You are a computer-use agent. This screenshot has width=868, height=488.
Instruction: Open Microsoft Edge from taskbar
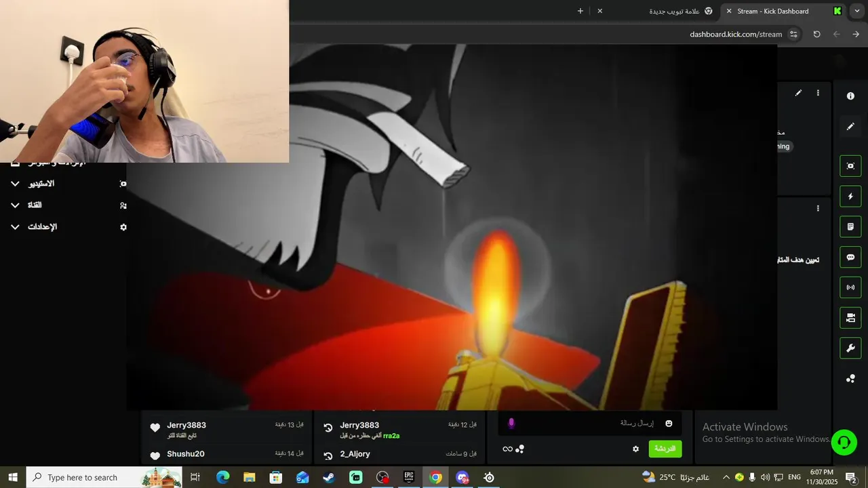click(x=222, y=477)
